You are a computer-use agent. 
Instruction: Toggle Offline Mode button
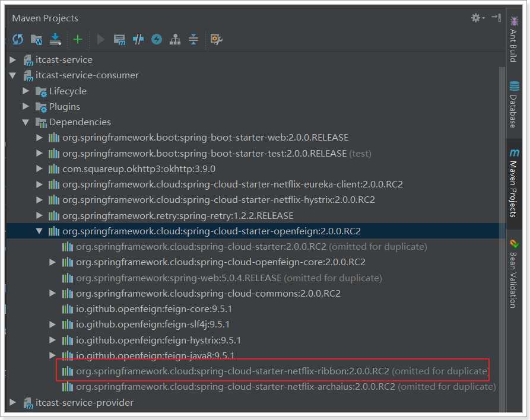pos(138,40)
